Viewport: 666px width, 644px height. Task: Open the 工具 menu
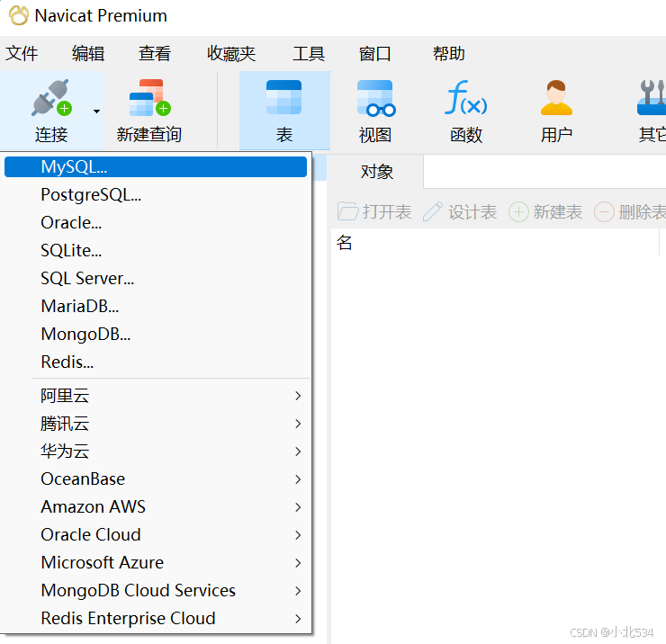[309, 53]
